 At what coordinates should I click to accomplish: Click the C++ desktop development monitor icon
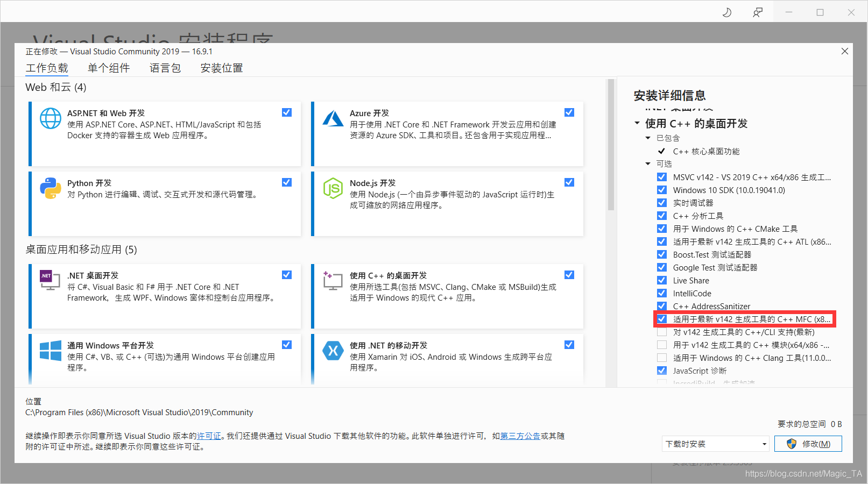[x=333, y=280]
